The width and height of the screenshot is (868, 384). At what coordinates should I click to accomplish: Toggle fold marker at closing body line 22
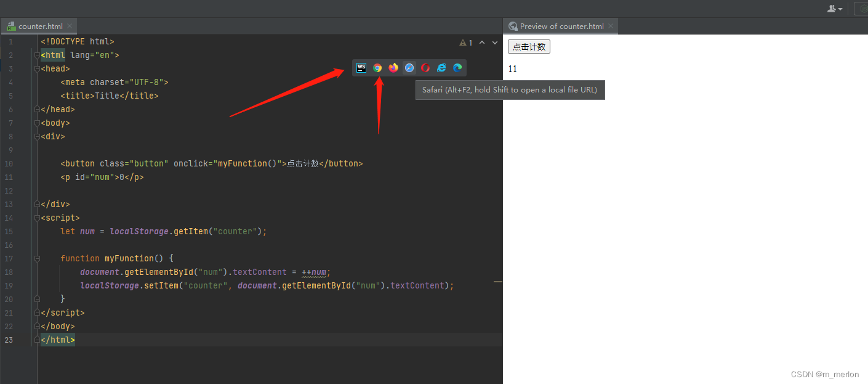click(37, 326)
